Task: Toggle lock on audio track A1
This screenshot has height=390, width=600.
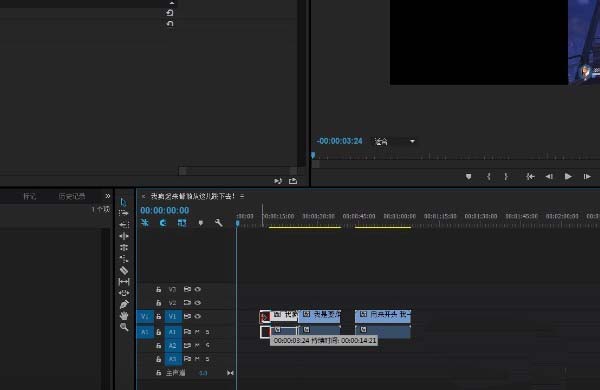Action: click(158, 332)
